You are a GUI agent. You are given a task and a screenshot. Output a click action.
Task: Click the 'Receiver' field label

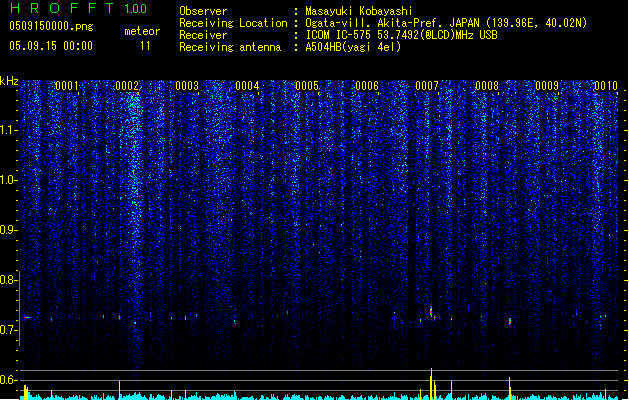click(203, 35)
